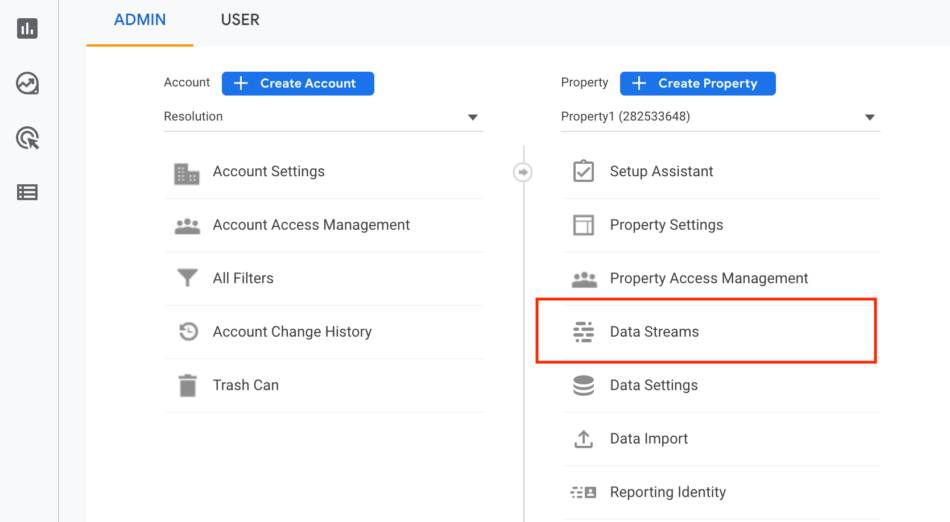Expand the Resolution account dropdown
The height and width of the screenshot is (522, 950).
tap(323, 117)
